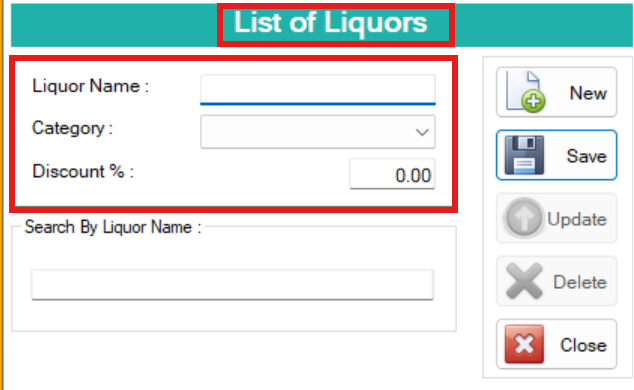The height and width of the screenshot is (390, 634).
Task: Click the List of Liquors title
Action: coord(331,22)
